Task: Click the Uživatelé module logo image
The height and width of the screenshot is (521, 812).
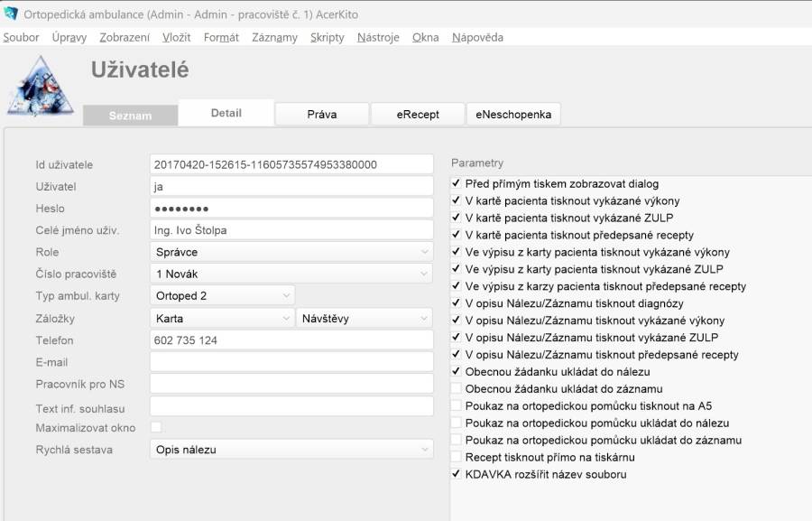Action: coord(41,87)
